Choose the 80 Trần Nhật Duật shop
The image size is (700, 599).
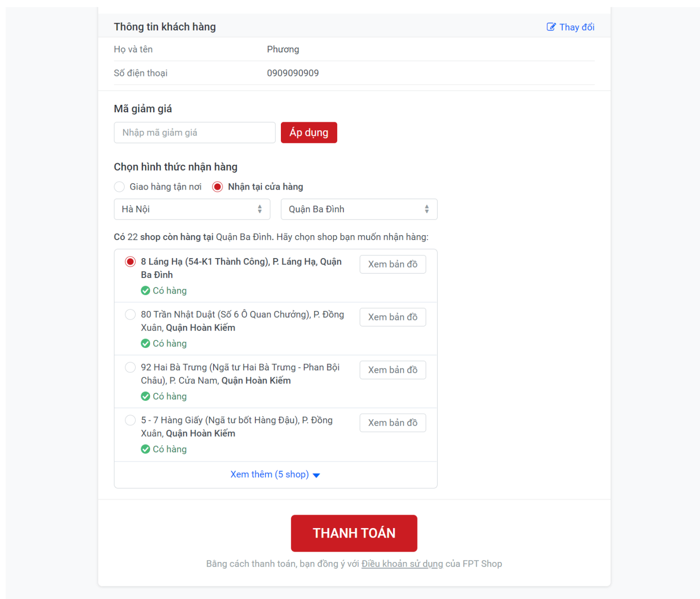(x=130, y=314)
